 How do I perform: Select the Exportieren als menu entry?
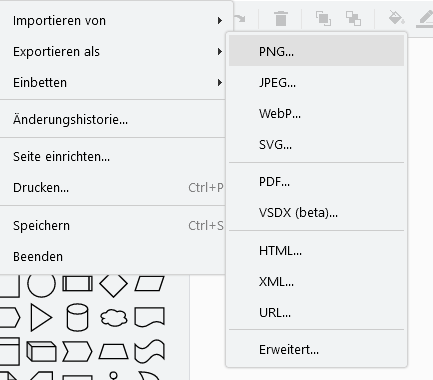click(x=112, y=52)
